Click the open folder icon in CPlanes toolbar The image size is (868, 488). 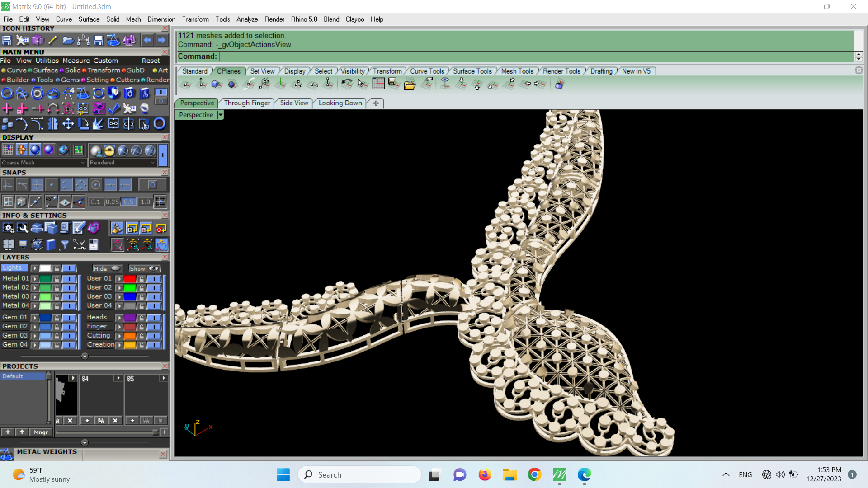(410, 84)
